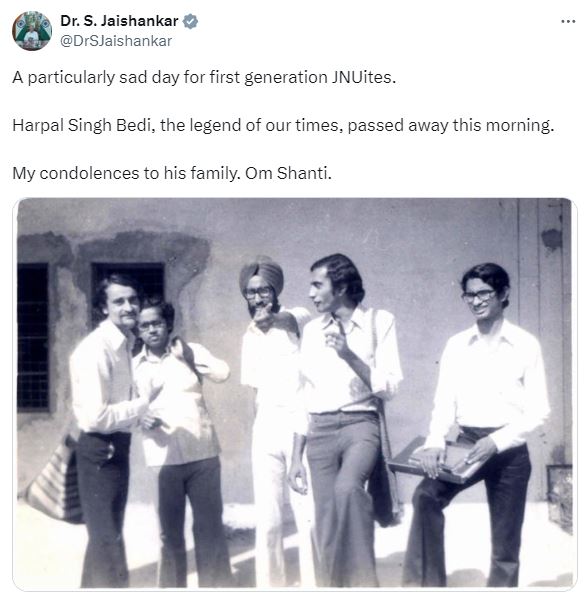Viewport: 588px width, 601px height.
Task: Open the @DrSJaishankar handle link
Action: tap(116, 41)
